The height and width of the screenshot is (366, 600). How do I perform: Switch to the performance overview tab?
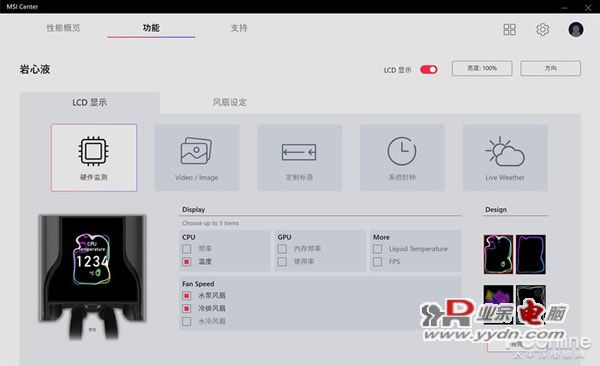pyautogui.click(x=63, y=28)
